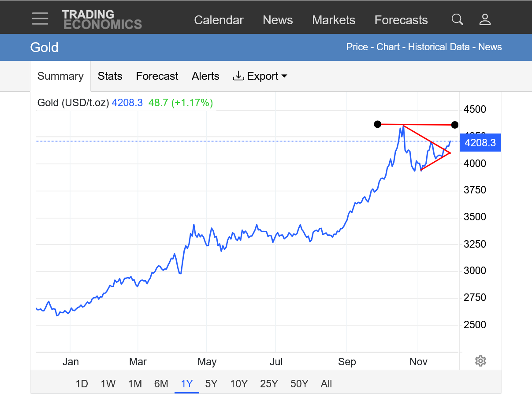The height and width of the screenshot is (397, 532).
Task: Switch chart to 5Y range
Action: (x=212, y=384)
